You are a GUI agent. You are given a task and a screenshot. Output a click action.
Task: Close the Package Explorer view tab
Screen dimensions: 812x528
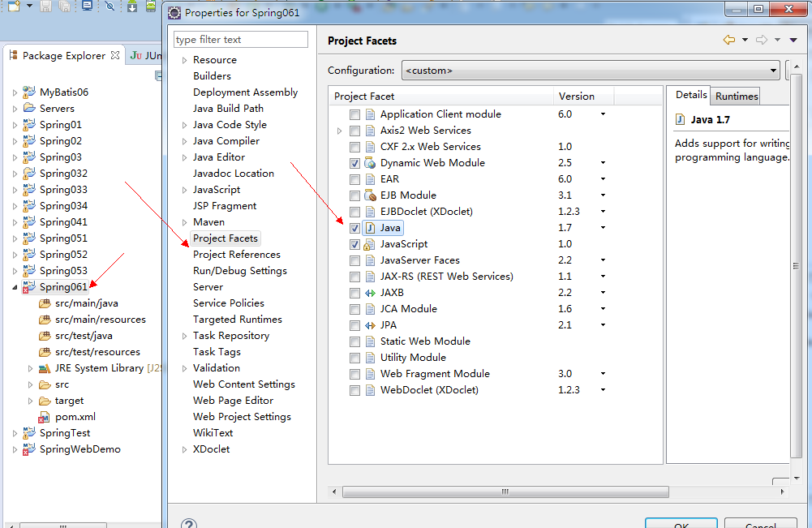tap(115, 55)
